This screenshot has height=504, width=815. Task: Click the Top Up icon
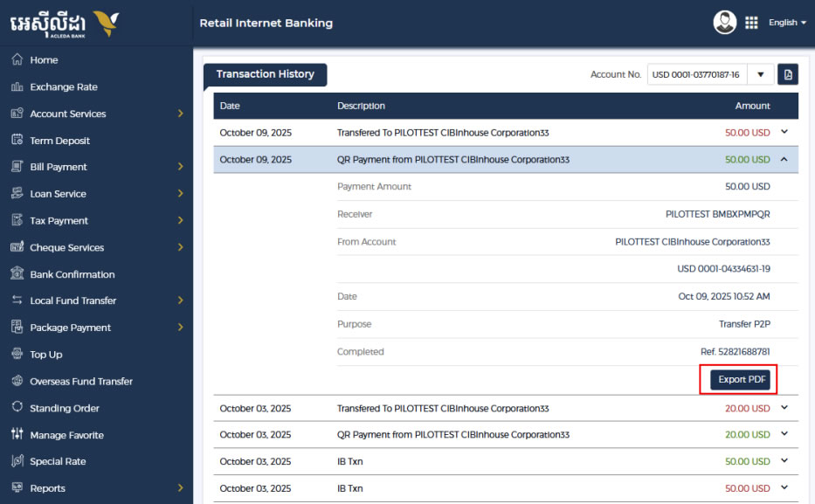[x=17, y=355]
